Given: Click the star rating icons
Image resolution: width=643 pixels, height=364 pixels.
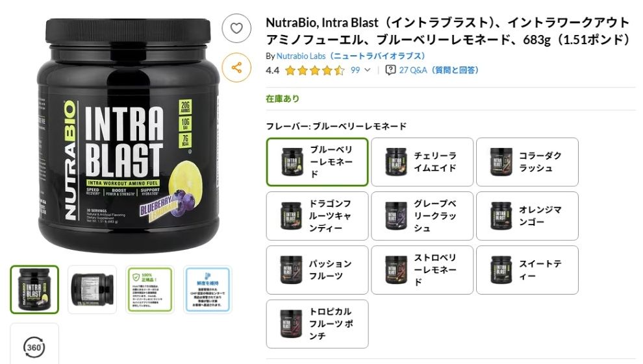Looking at the screenshot, I should (314, 71).
